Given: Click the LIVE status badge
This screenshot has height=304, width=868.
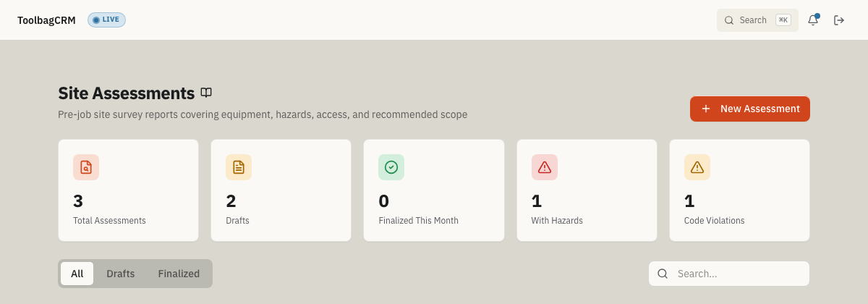Looking at the screenshot, I should pyautogui.click(x=106, y=20).
